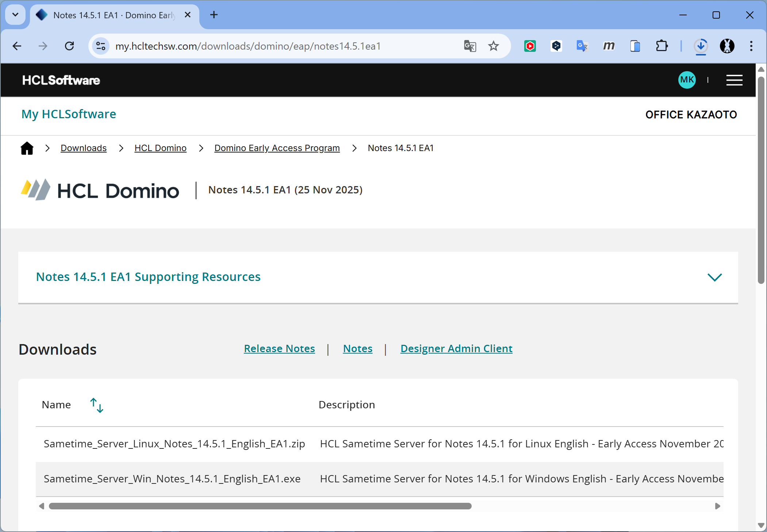This screenshot has width=767, height=532.
Task: Open the Google Translate page icon
Action: pyautogui.click(x=470, y=46)
